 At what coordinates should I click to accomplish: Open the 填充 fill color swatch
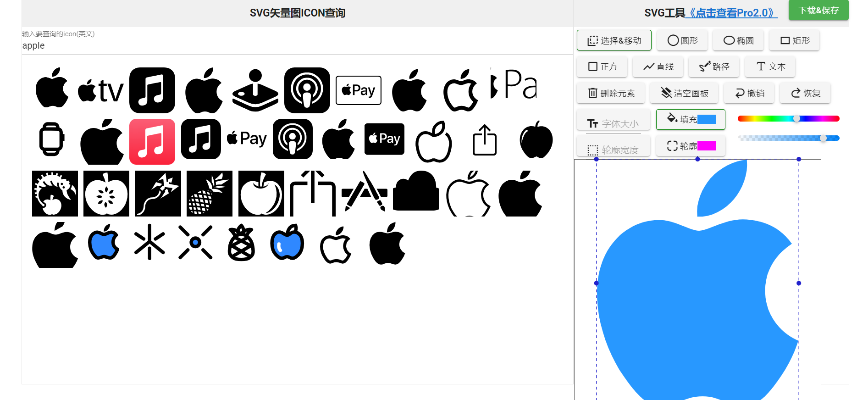[x=707, y=119]
